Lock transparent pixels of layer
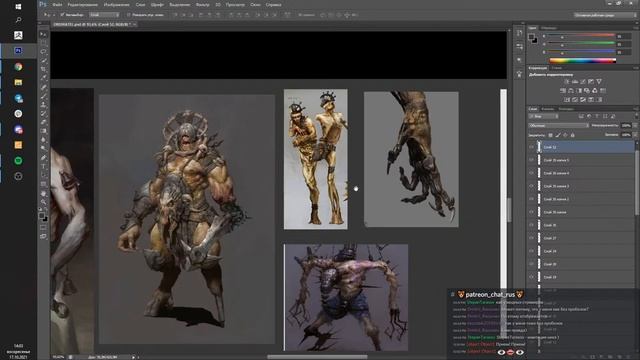Viewport: 640px width, 360px height. [550, 135]
